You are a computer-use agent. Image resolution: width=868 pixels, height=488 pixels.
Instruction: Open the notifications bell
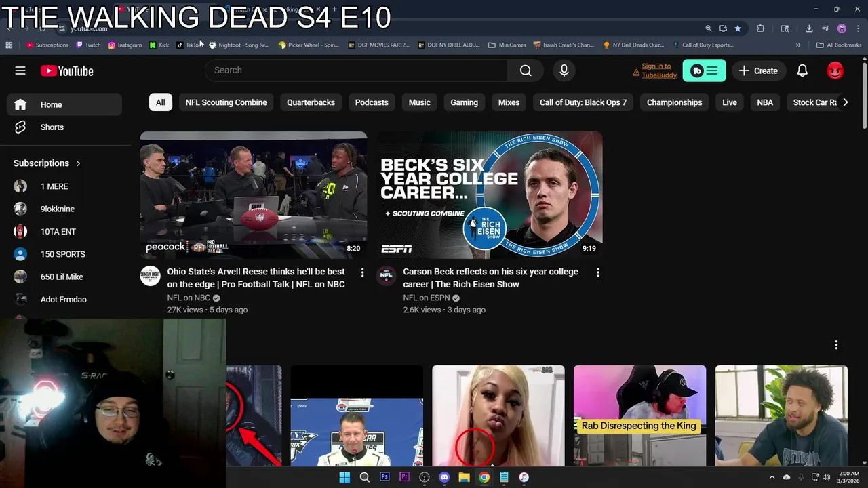[802, 70]
